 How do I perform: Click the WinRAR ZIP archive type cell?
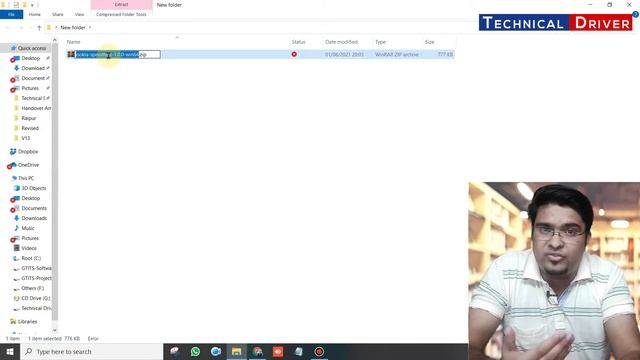(x=397, y=54)
